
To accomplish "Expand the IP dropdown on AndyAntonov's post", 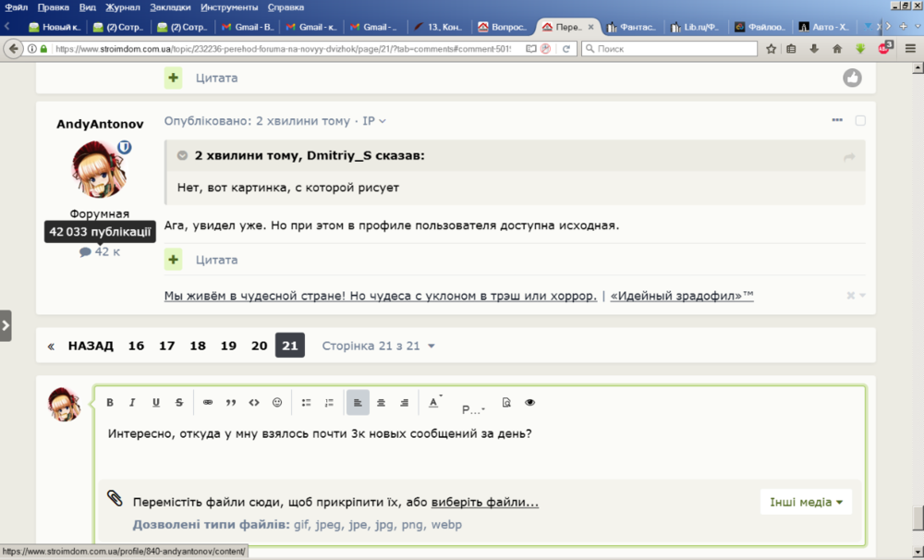I will coord(373,121).
